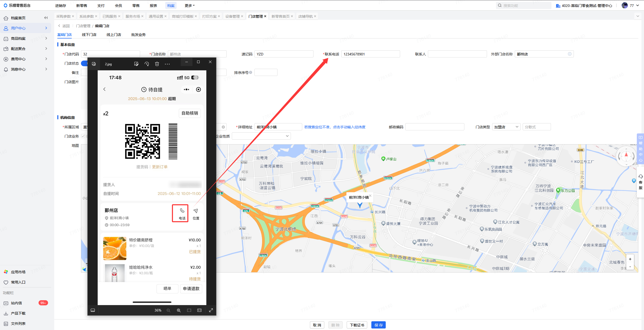Open the 新零售 top menu
Image resolution: width=644 pixels, height=330 pixels.
tap(82, 5)
